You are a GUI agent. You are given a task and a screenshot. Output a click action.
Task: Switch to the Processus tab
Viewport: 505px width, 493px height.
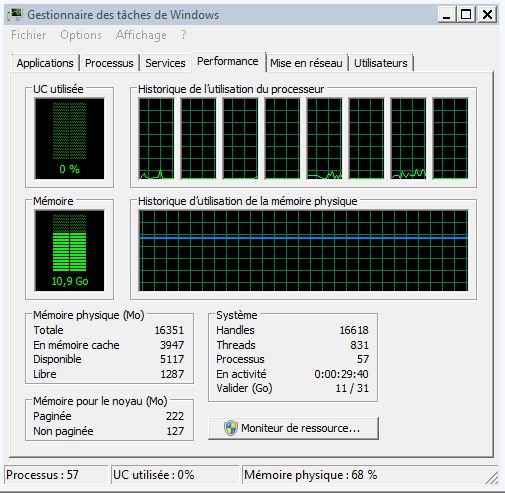pyautogui.click(x=109, y=63)
